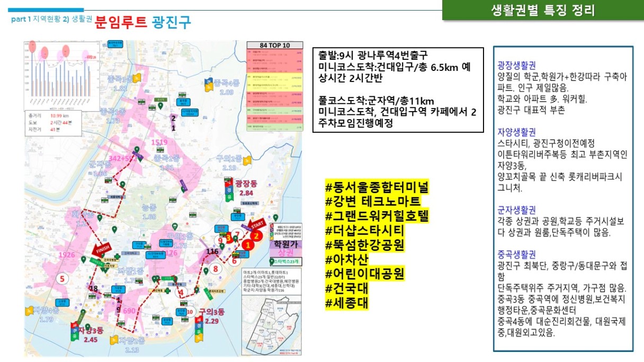
Task: Click white circle marker number 4
Action: click(180, 292)
